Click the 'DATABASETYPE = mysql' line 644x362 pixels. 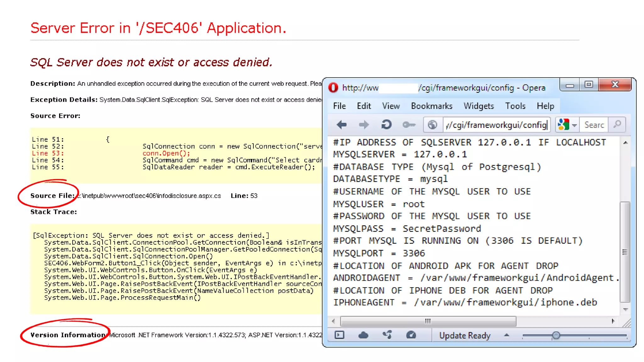(390, 179)
